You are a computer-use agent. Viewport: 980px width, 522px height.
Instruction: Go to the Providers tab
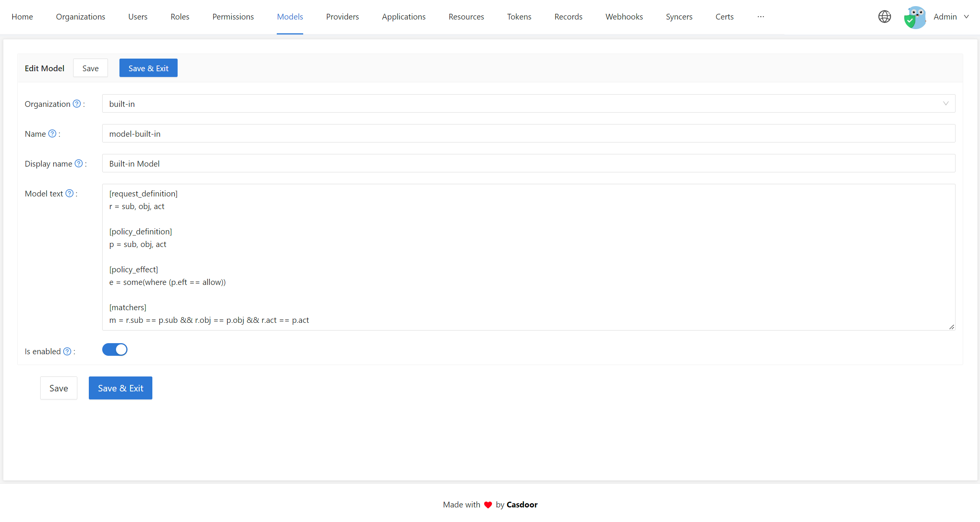click(342, 17)
